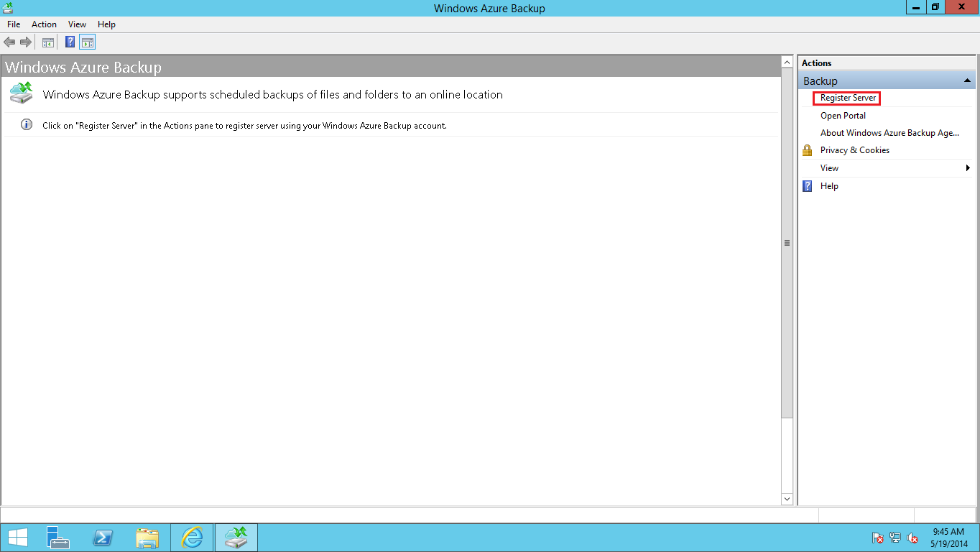The height and width of the screenshot is (552, 980).
Task: Open the Windows Azure Backup agent from taskbar
Action: 236,537
